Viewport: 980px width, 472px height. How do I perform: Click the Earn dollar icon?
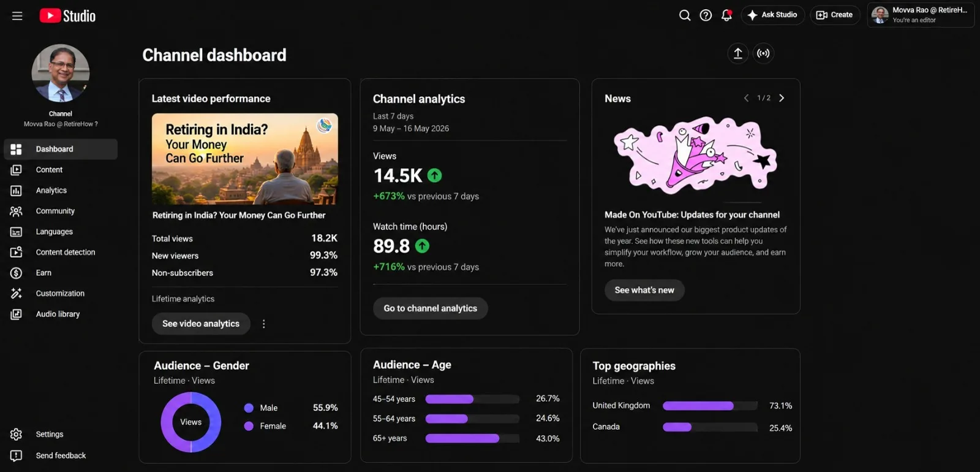pos(17,273)
